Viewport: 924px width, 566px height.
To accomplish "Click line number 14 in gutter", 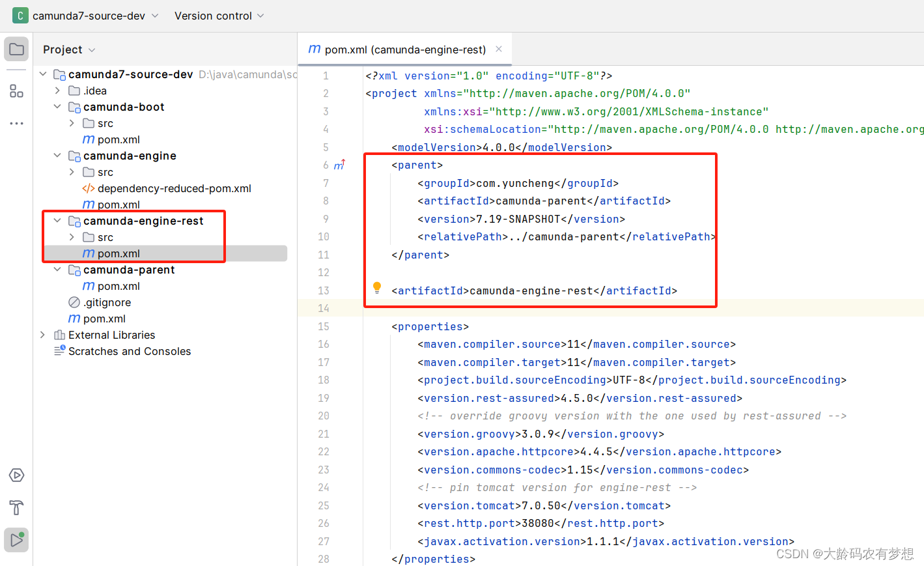I will pyautogui.click(x=324, y=308).
